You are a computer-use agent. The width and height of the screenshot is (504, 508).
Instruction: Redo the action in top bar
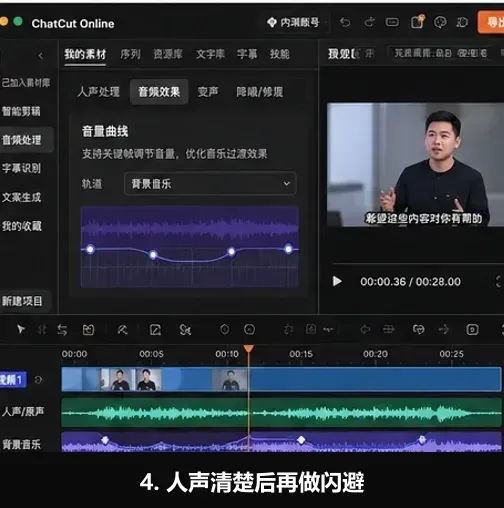tap(369, 22)
